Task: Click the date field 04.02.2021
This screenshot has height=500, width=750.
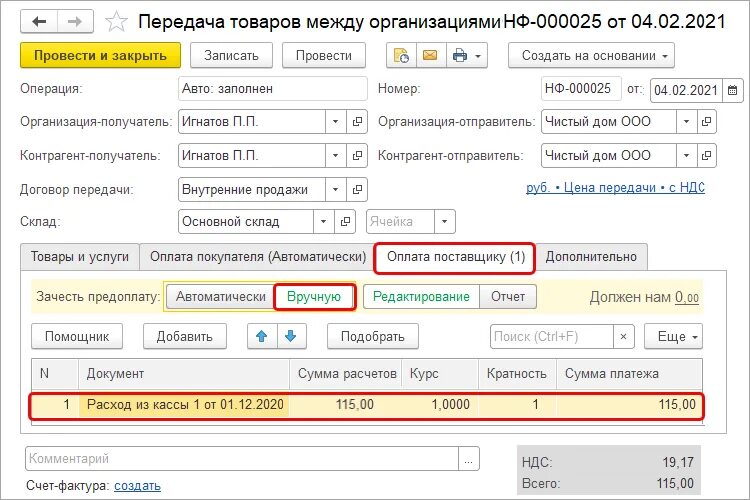Action: (686, 90)
